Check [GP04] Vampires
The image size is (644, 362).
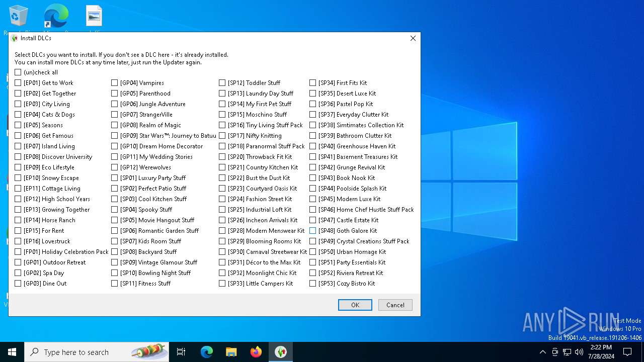[115, 83]
